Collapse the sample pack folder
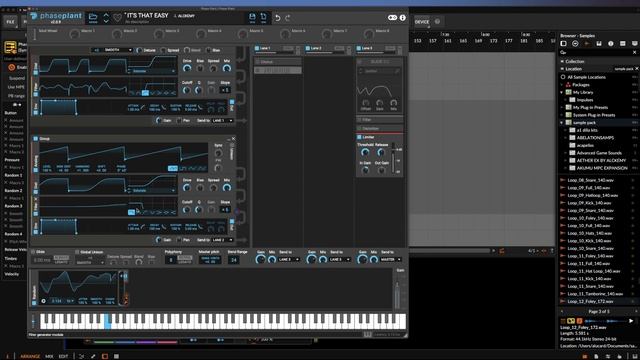Viewport: 640px width, 360px height. [x=562, y=122]
